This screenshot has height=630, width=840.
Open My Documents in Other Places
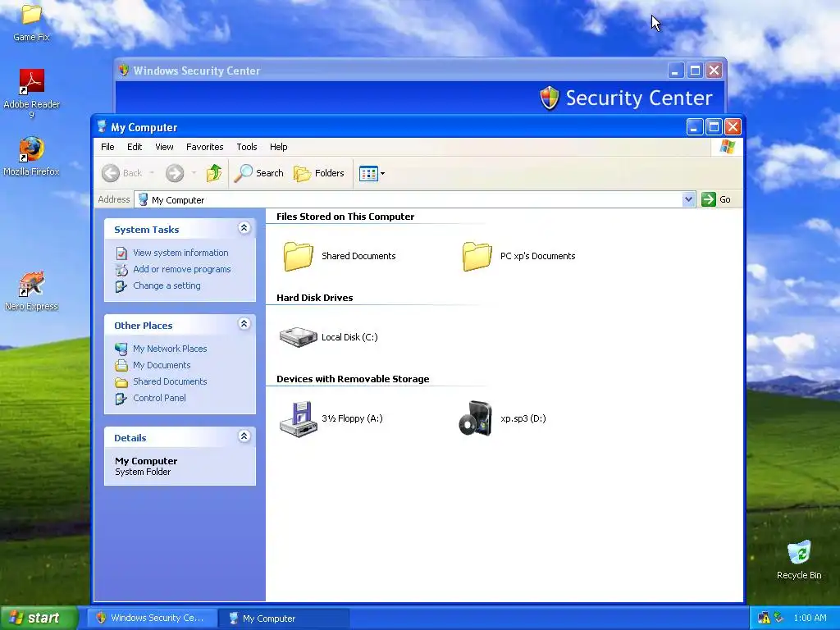[162, 365]
